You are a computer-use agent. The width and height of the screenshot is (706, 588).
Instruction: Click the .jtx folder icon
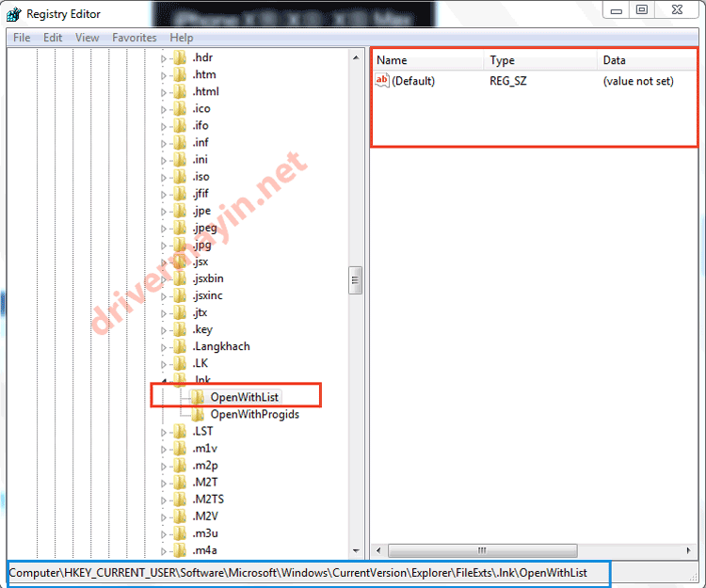180,312
